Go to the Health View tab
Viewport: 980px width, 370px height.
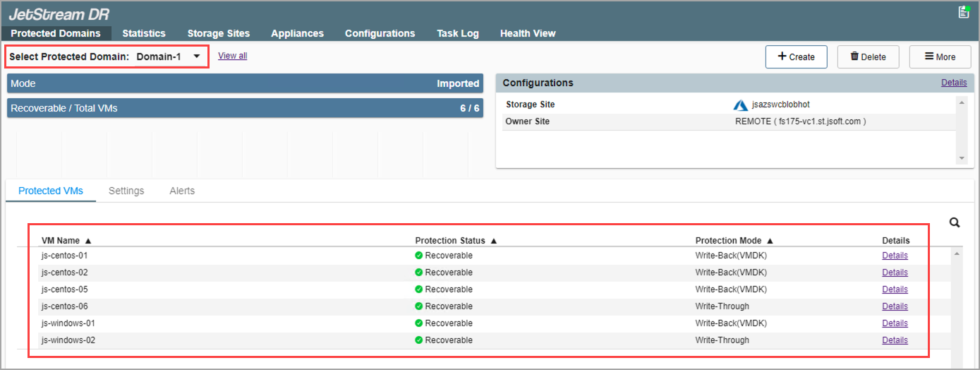528,33
